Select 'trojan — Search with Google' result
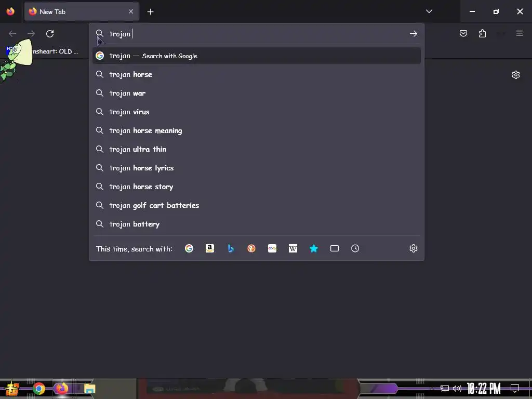The image size is (532, 399). pyautogui.click(x=257, y=56)
